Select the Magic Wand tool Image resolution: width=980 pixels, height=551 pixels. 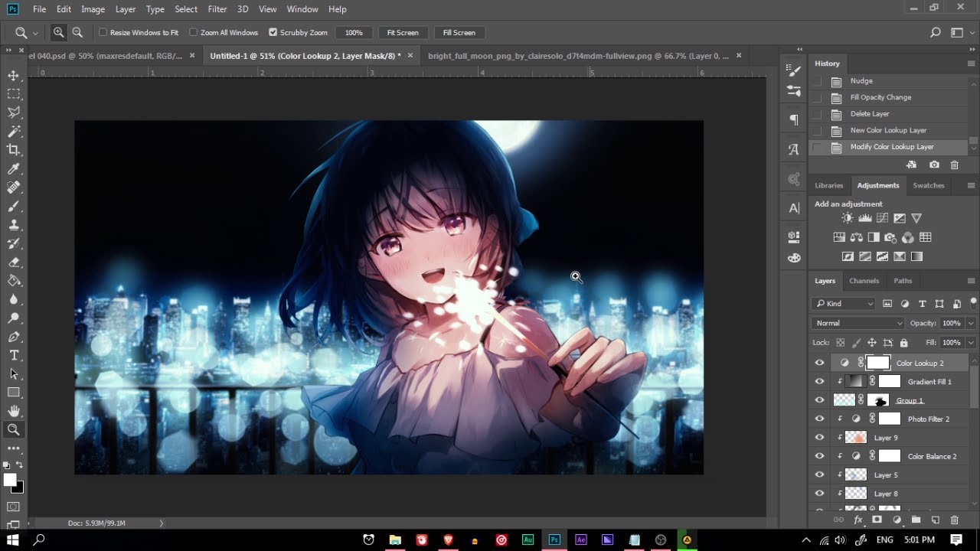[x=14, y=131]
